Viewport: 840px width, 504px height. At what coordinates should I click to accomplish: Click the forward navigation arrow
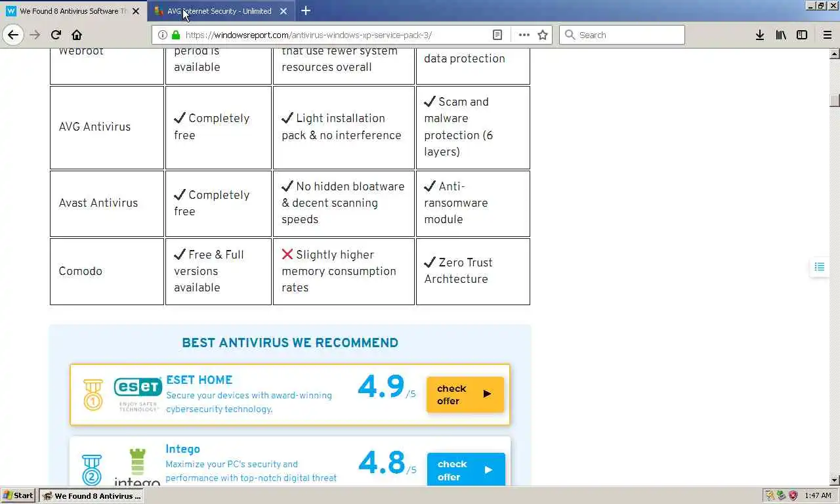point(35,35)
